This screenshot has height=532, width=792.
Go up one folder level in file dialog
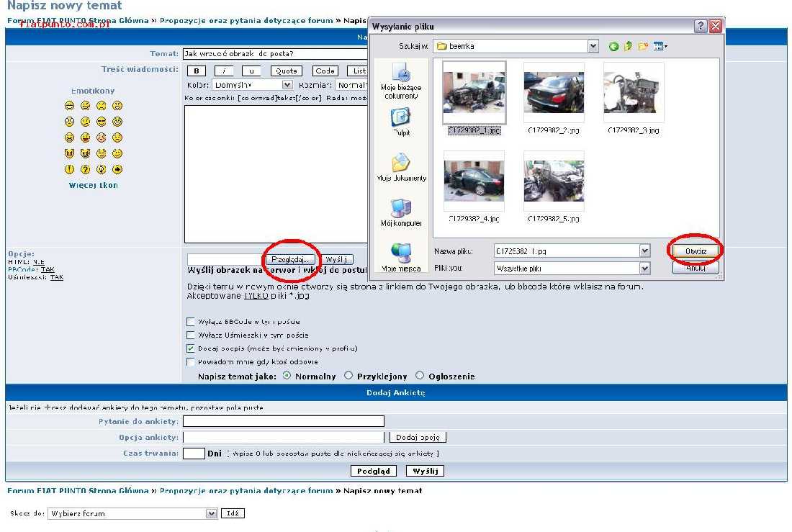pyautogui.click(x=628, y=46)
